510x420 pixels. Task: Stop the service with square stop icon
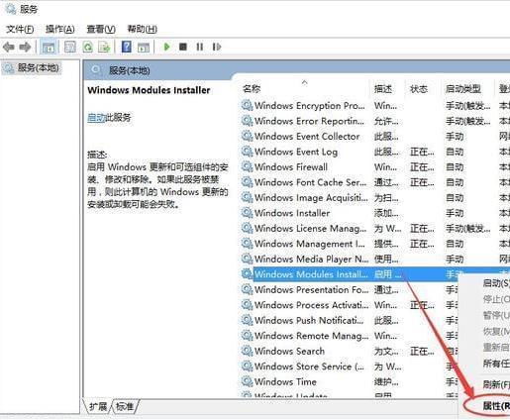point(183,47)
